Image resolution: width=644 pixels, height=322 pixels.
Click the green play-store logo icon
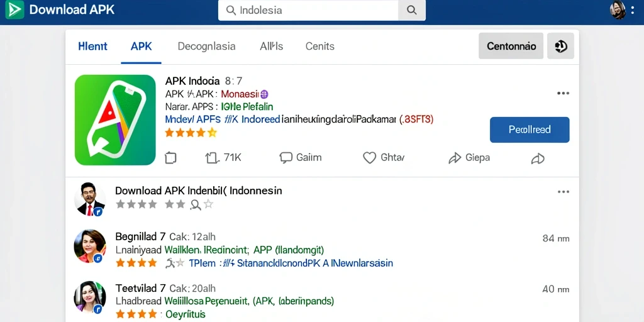coord(15,9)
